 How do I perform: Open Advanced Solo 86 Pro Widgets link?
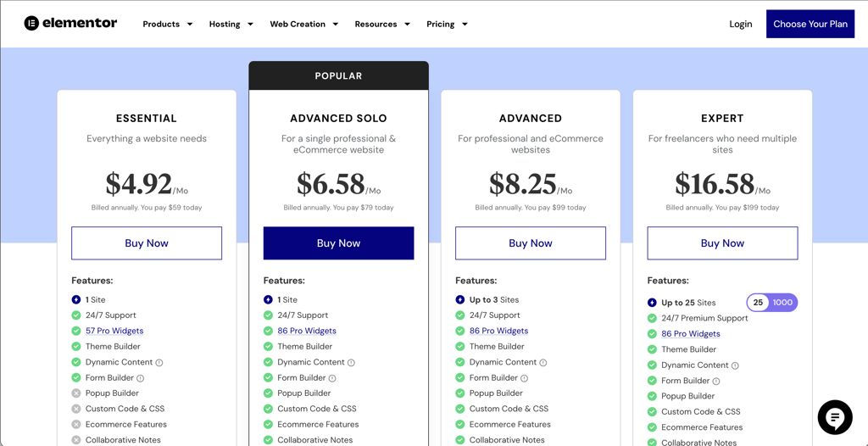[307, 331]
